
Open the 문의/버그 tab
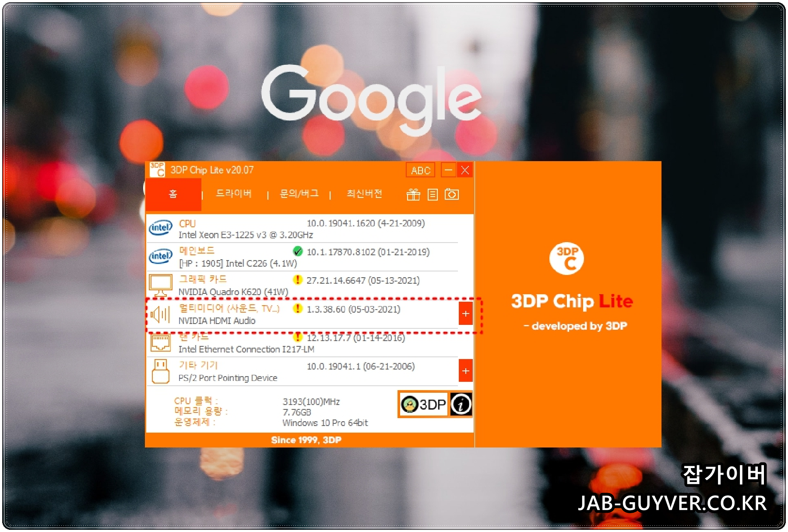click(x=299, y=194)
